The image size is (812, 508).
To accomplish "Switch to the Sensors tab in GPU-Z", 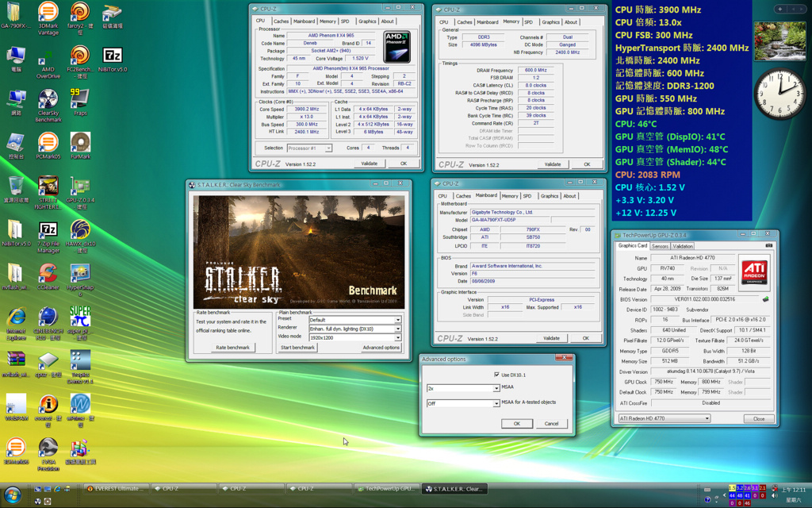I will [x=660, y=246].
